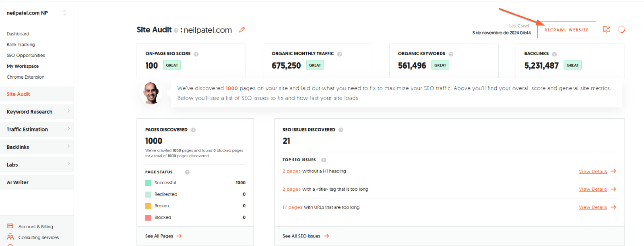Show help for Pages Discovered

(x=193, y=130)
